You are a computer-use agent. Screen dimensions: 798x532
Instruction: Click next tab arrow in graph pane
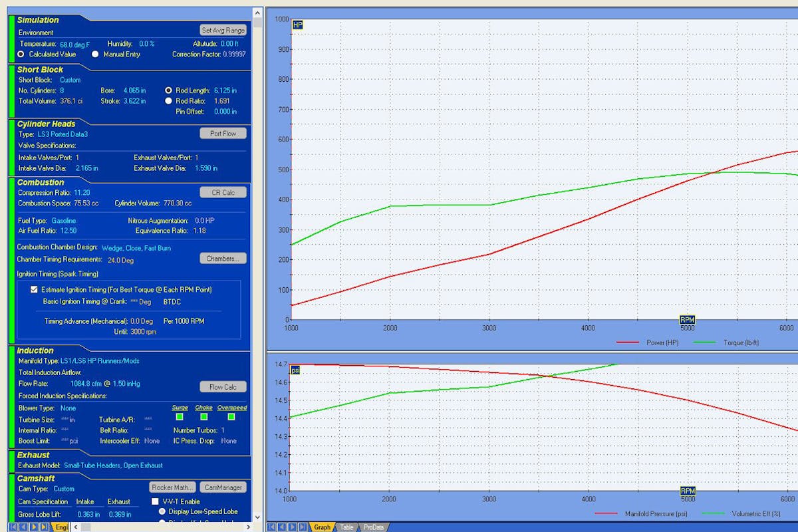pyautogui.click(x=293, y=527)
